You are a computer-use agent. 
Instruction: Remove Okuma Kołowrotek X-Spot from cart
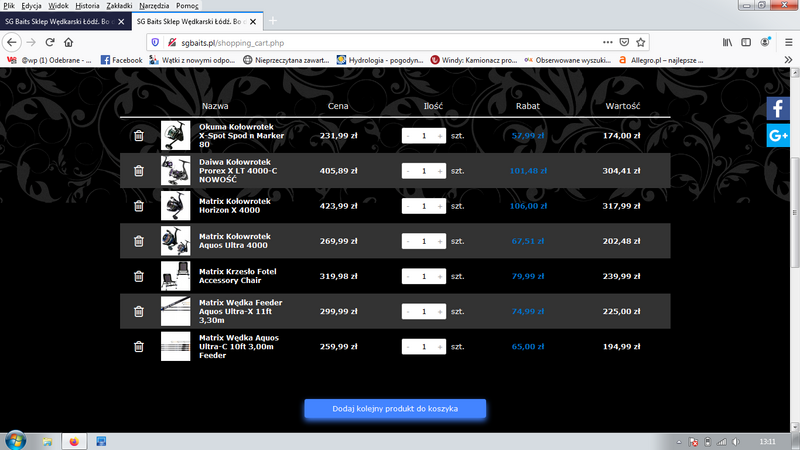138,136
